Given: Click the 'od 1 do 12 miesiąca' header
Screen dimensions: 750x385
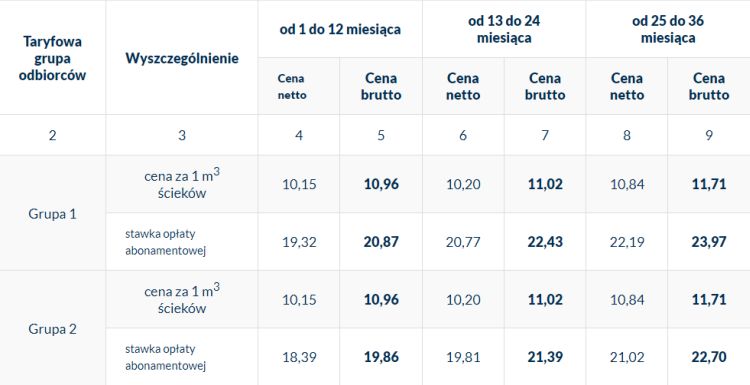Looking at the screenshot, I should (x=340, y=29).
